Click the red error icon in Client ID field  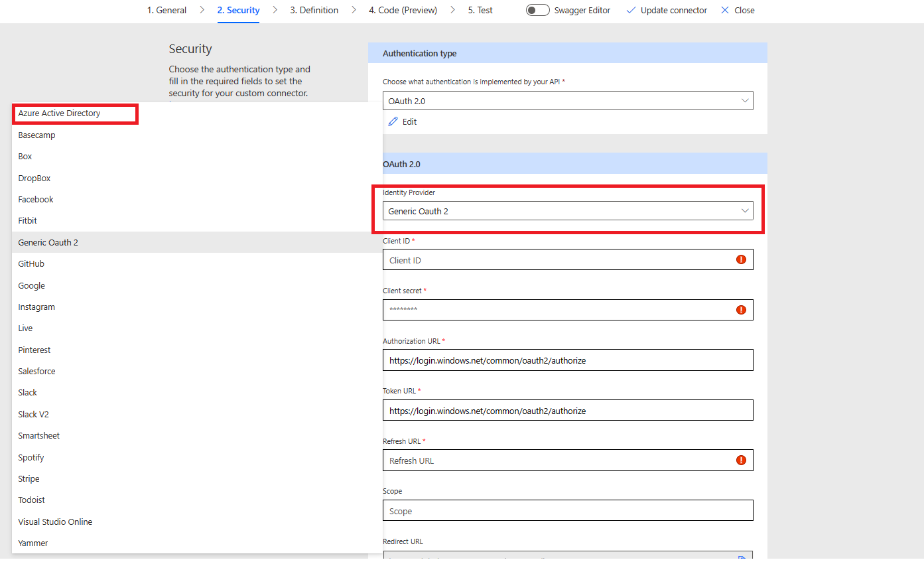741,259
